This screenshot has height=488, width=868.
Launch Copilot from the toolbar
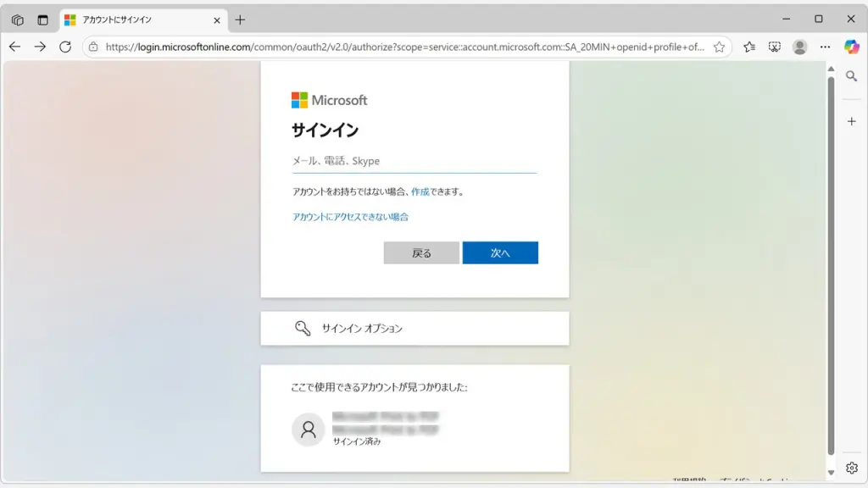coord(851,47)
